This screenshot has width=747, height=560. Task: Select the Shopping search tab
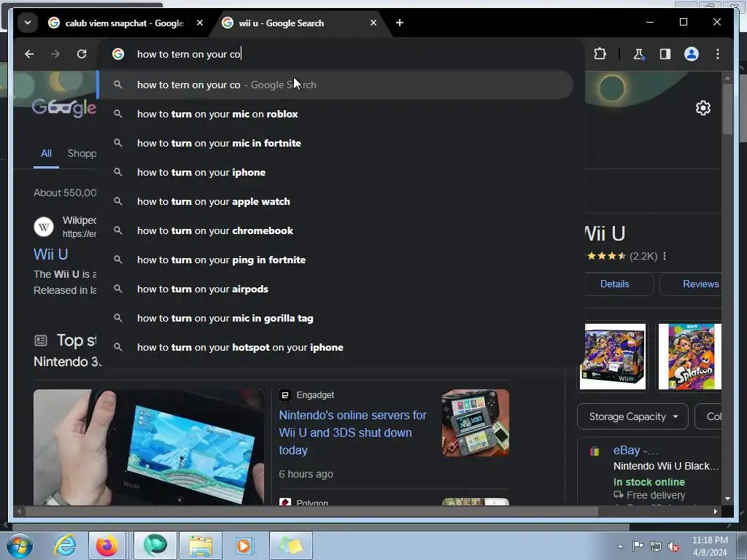82,153
